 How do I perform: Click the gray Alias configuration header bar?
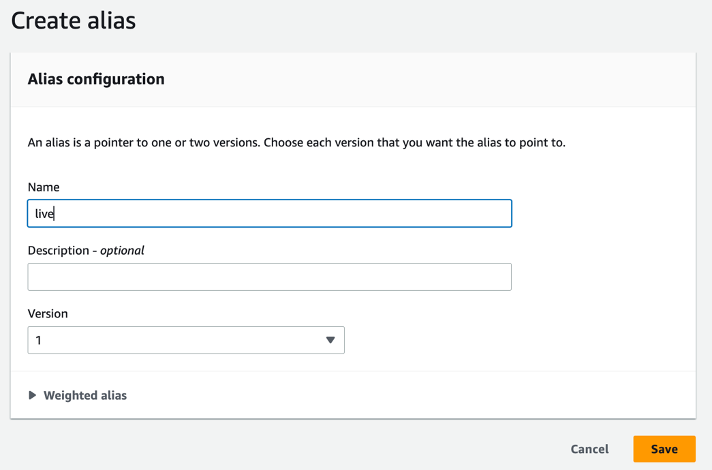(x=450, y=79)
